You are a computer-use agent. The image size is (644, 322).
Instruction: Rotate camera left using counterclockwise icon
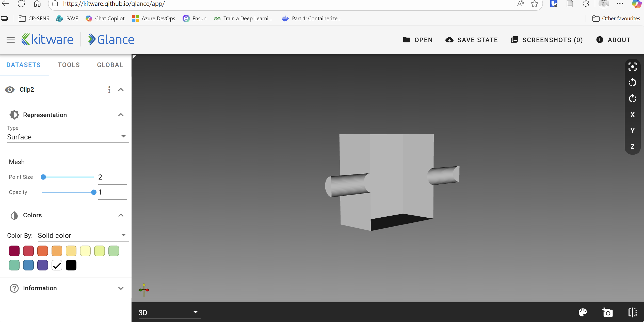(x=632, y=83)
